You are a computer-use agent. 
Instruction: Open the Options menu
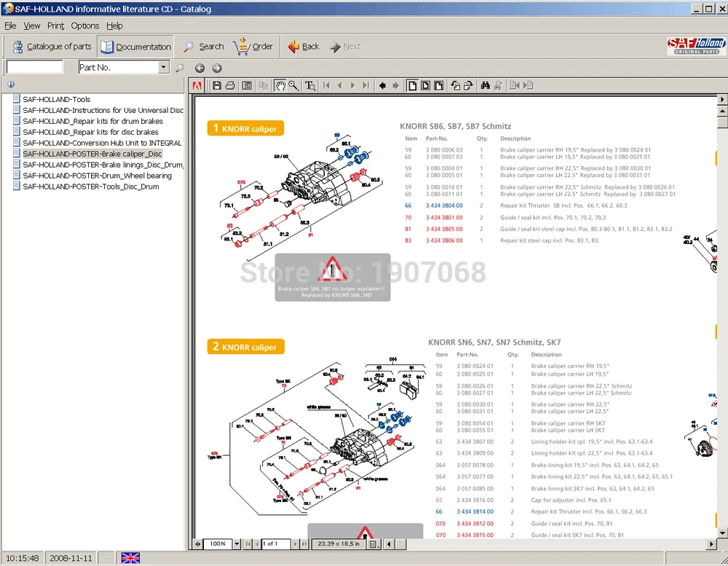(85, 25)
